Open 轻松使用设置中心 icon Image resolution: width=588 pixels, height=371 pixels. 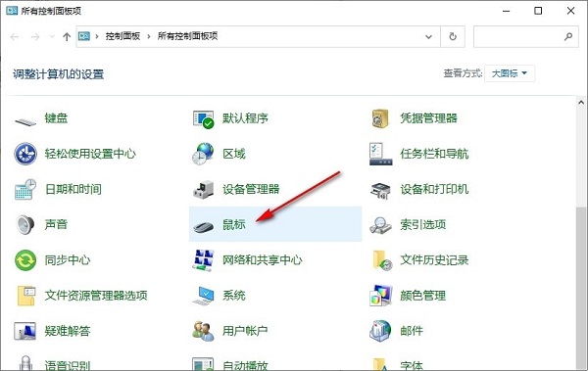coord(25,154)
